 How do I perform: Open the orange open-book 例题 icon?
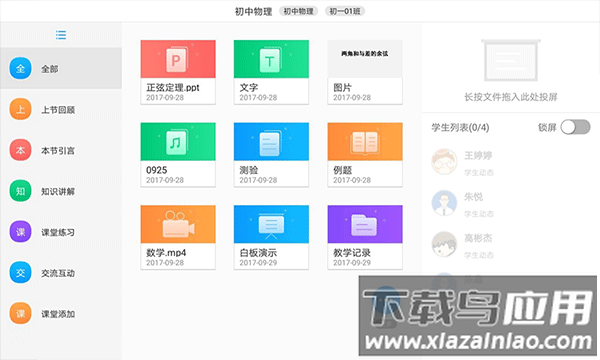pyautogui.click(x=365, y=142)
